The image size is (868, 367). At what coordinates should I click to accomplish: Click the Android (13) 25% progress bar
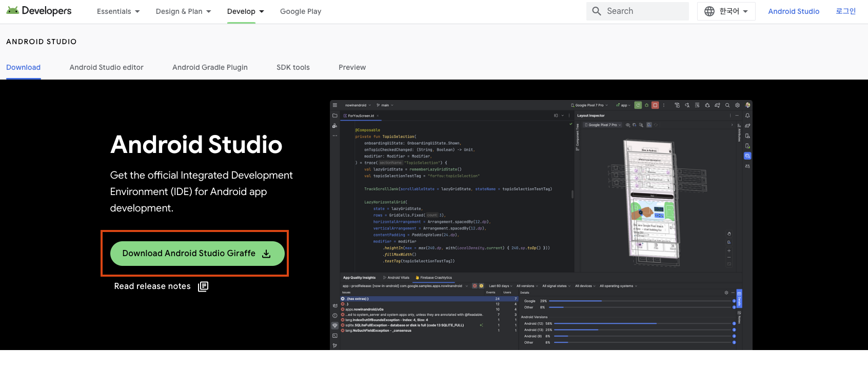click(644, 330)
